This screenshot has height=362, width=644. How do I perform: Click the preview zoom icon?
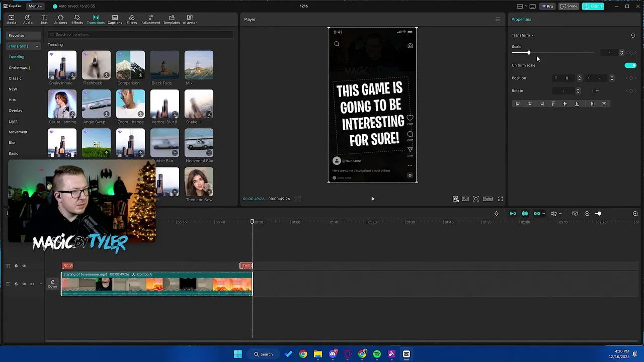[x=476, y=199]
